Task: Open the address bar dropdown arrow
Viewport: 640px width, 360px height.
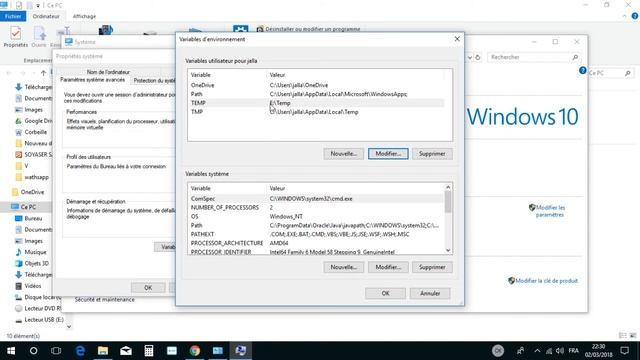Action: click(470, 58)
